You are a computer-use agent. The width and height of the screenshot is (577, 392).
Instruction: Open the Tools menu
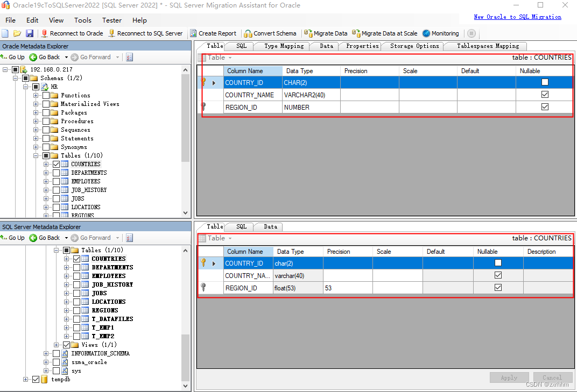click(83, 20)
